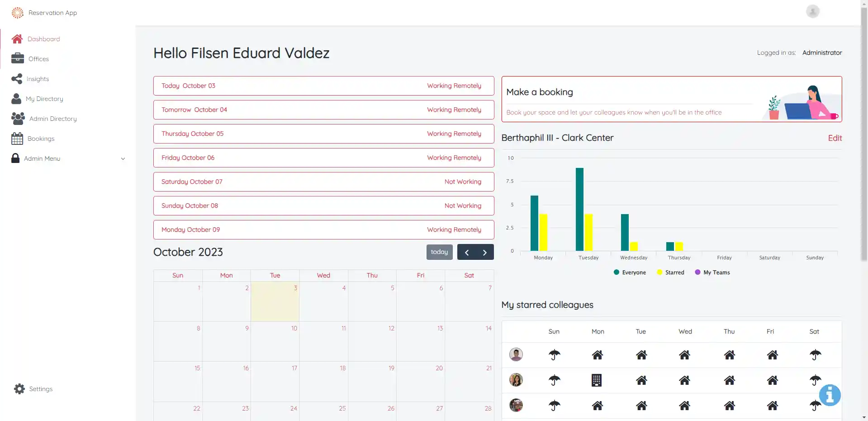Select the Saturday October 07 row

click(323, 182)
